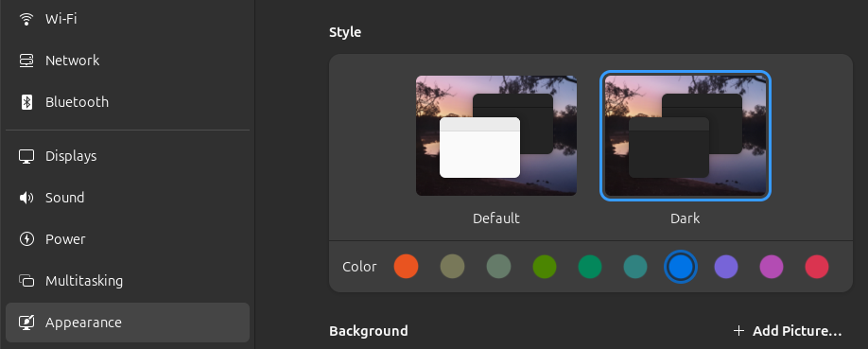Go to the Multitasking panel
Screen dimensions: 868x349
(128, 281)
